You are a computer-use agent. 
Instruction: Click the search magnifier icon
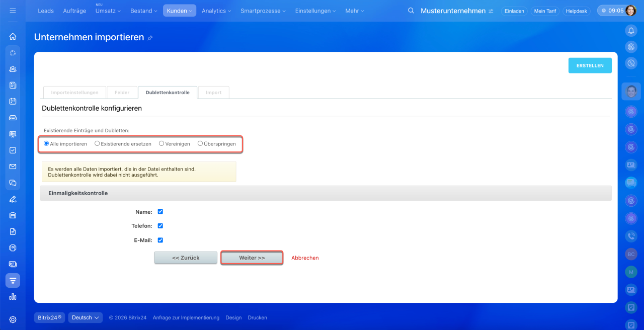click(x=411, y=11)
